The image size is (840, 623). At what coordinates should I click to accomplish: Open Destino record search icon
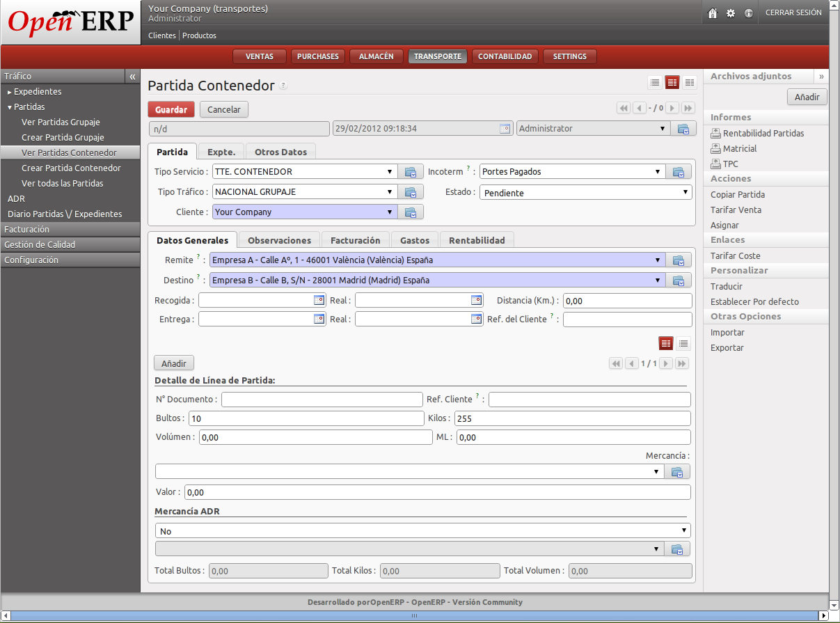(x=678, y=281)
